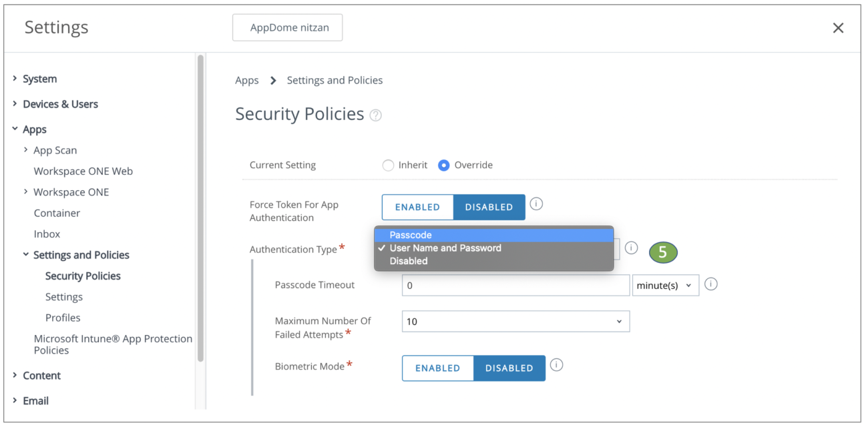868x431 pixels.
Task: Click inside the Passcode Timeout input field
Action: coord(515,285)
